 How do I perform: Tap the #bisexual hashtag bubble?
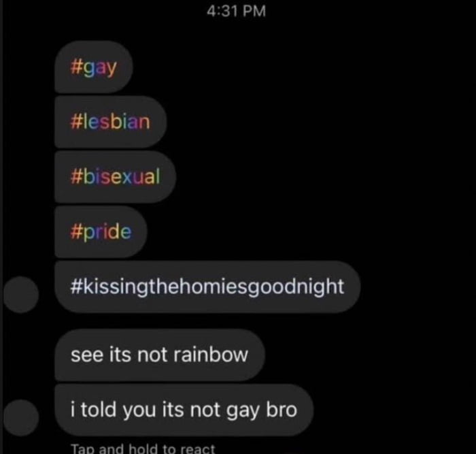click(115, 176)
